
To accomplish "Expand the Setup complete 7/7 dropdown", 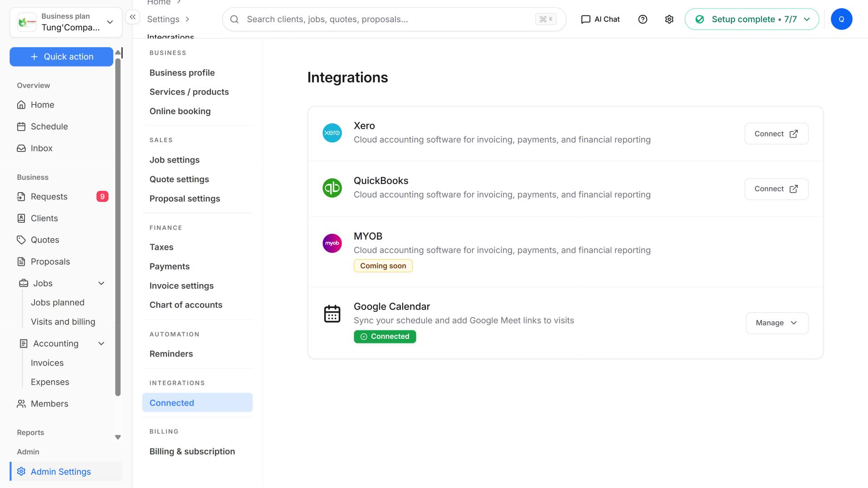I will click(x=752, y=19).
